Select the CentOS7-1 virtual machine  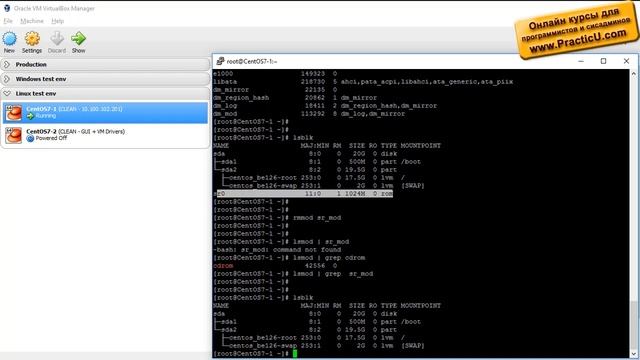(105, 113)
